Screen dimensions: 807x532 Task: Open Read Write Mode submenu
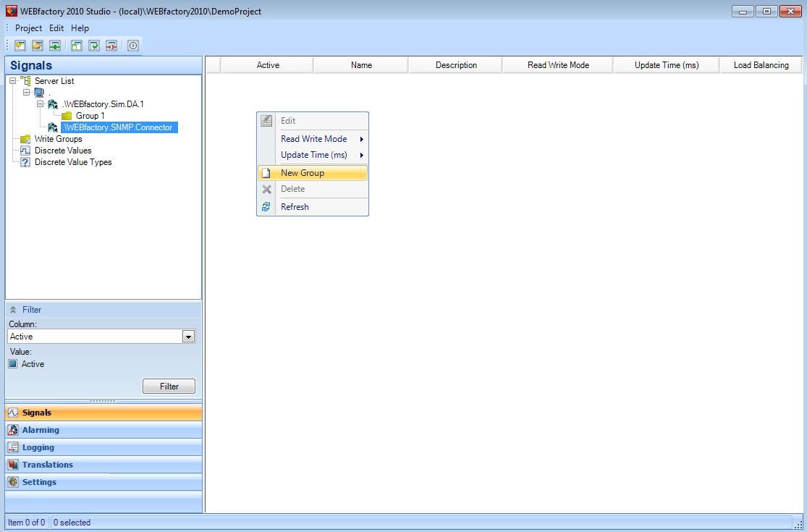tap(314, 139)
